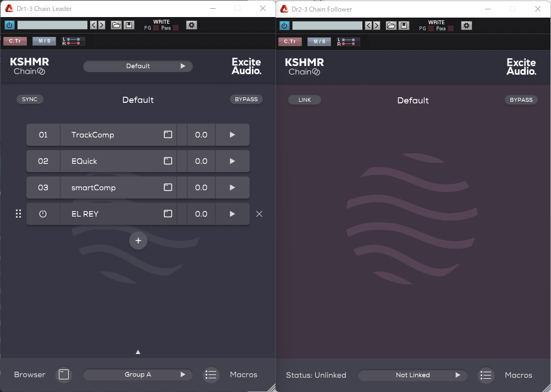The image size is (551, 392).
Task: Toggle EL REY slot power icon
Action: 43,213
